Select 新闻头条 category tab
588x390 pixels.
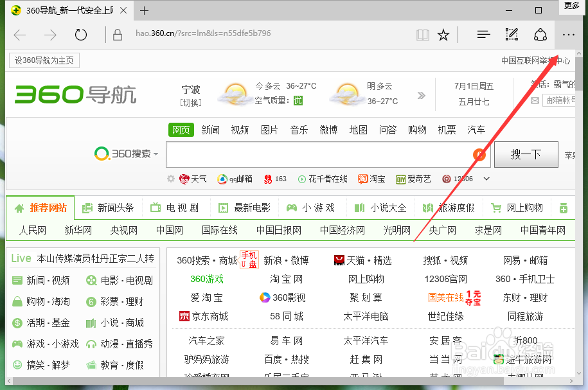108,208
